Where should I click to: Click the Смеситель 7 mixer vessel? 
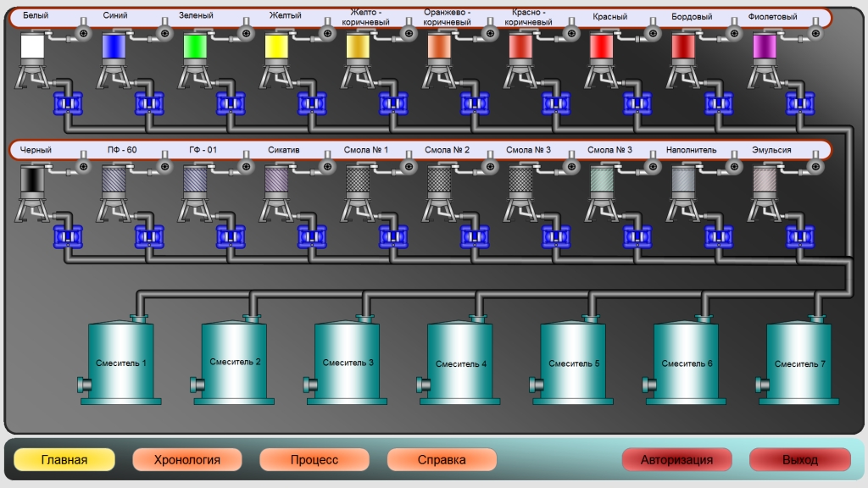pos(800,363)
